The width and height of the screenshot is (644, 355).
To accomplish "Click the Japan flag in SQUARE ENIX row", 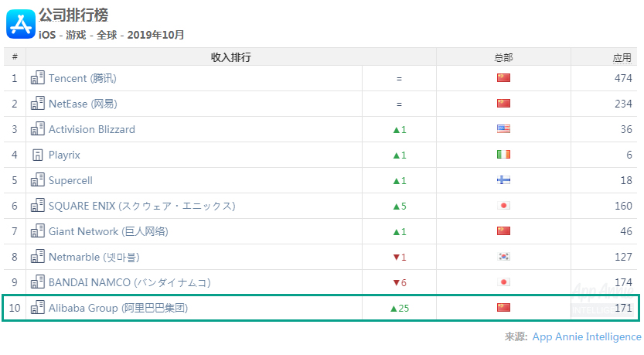I will pyautogui.click(x=503, y=205).
